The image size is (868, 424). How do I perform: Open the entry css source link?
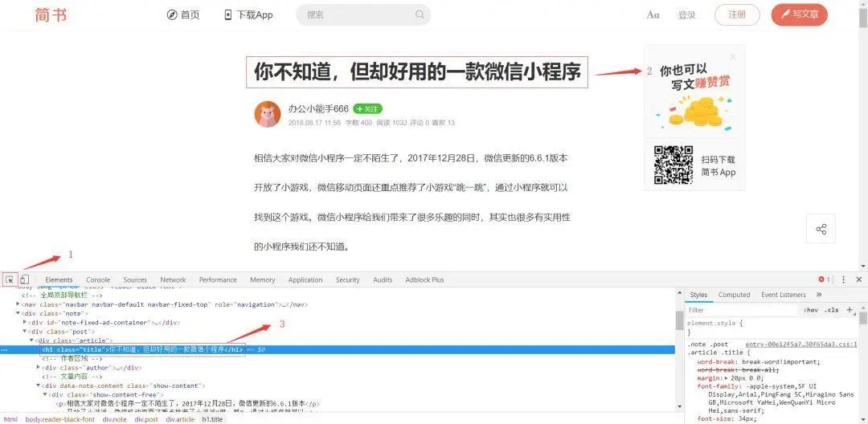coord(801,344)
